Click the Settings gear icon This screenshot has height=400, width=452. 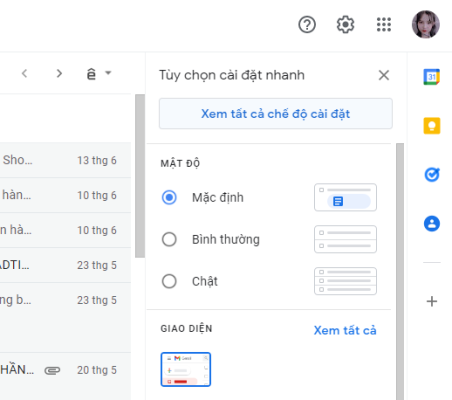(x=345, y=25)
